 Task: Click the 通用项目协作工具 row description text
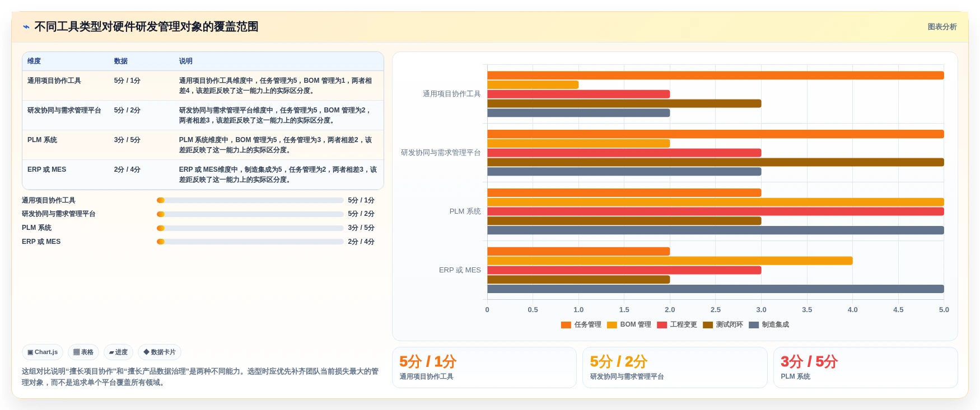coord(276,86)
